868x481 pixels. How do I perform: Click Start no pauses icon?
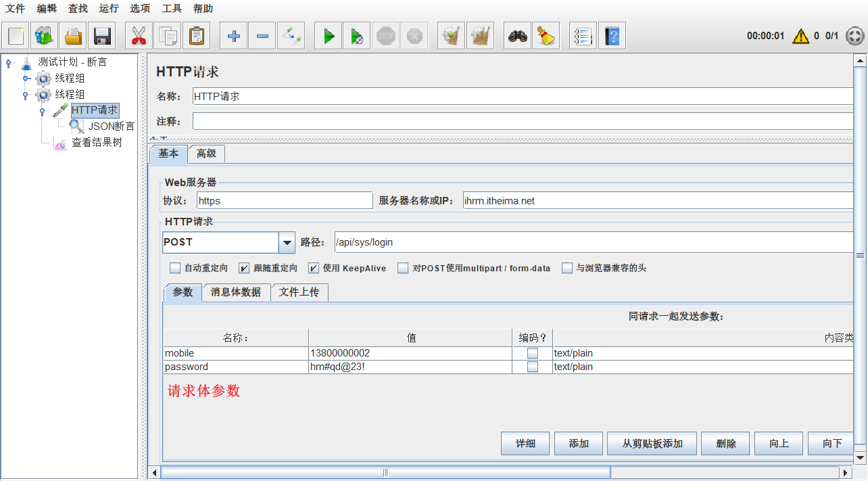click(356, 35)
